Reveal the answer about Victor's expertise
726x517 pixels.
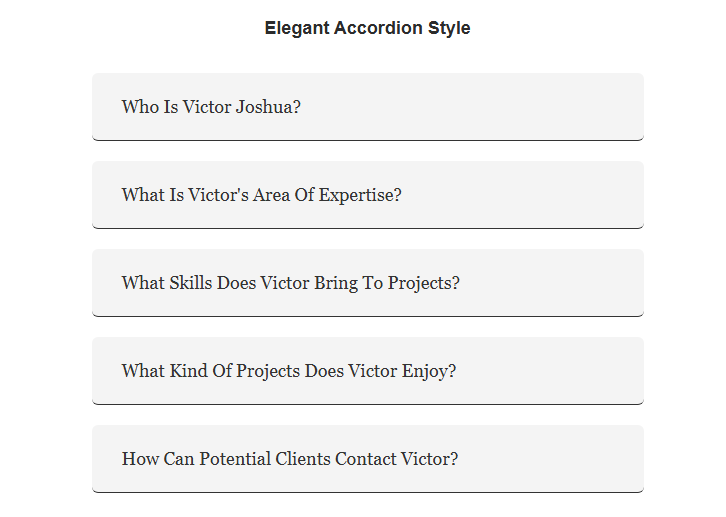[x=368, y=195]
